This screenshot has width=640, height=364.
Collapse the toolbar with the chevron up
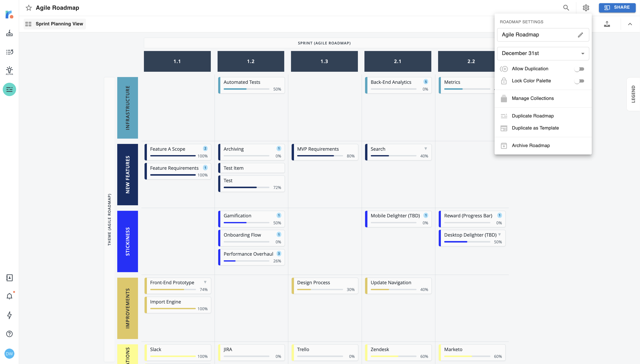[x=630, y=24]
